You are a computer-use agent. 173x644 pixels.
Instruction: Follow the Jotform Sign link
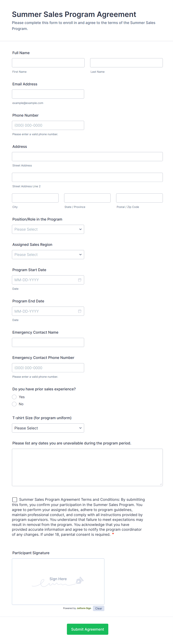pos(84,608)
